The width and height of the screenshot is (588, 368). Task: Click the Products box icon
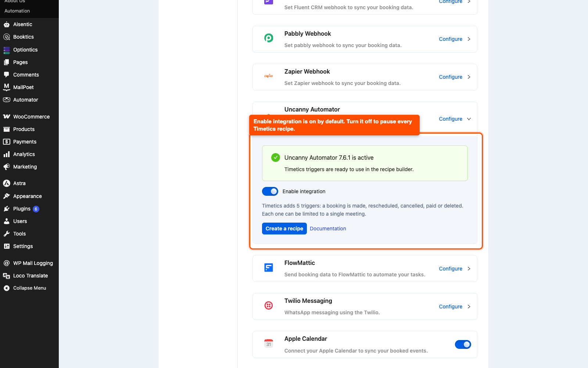7,129
